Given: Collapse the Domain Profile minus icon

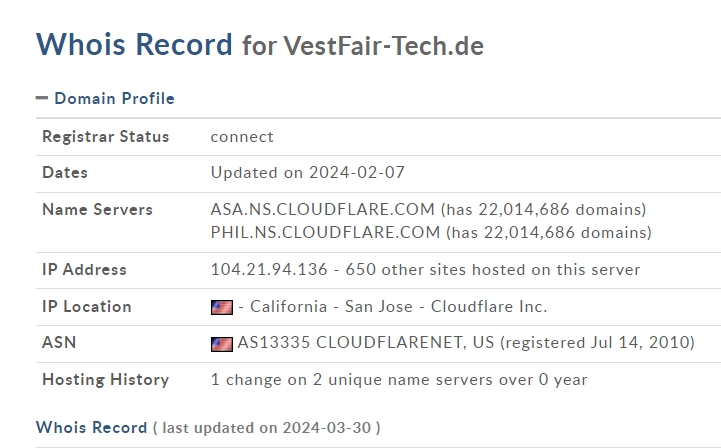Looking at the screenshot, I should (42, 98).
